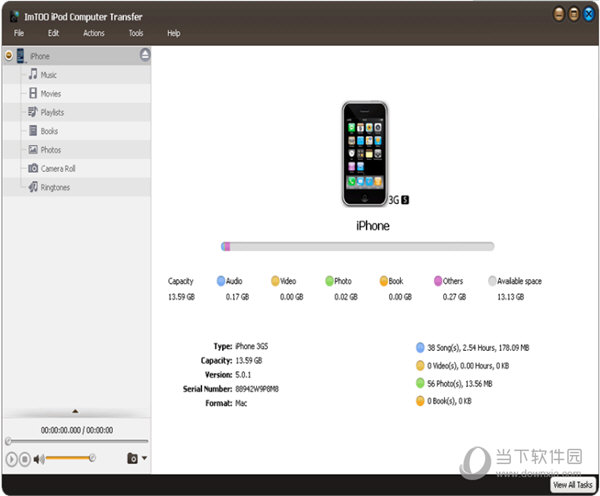Image resolution: width=600 pixels, height=496 pixels.
Task: Click '0 Book(s), 0 KB' text
Action: click(449, 401)
